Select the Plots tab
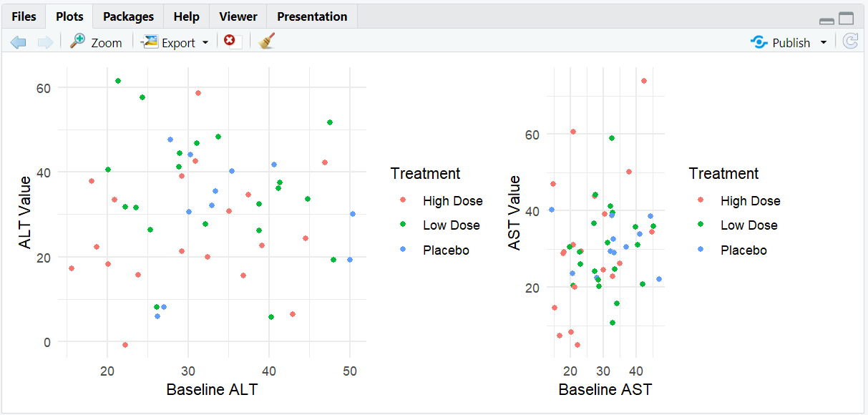The height and width of the screenshot is (415, 868). tap(69, 16)
